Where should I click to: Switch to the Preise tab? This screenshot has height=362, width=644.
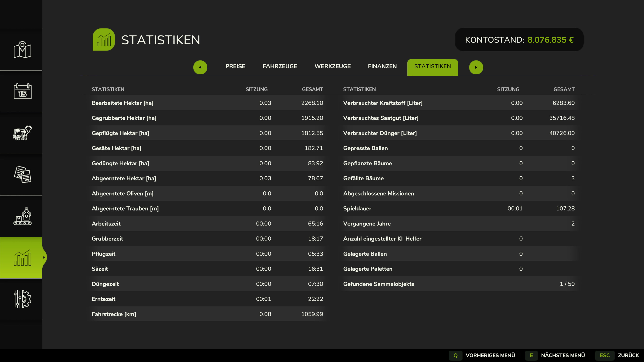tap(235, 66)
